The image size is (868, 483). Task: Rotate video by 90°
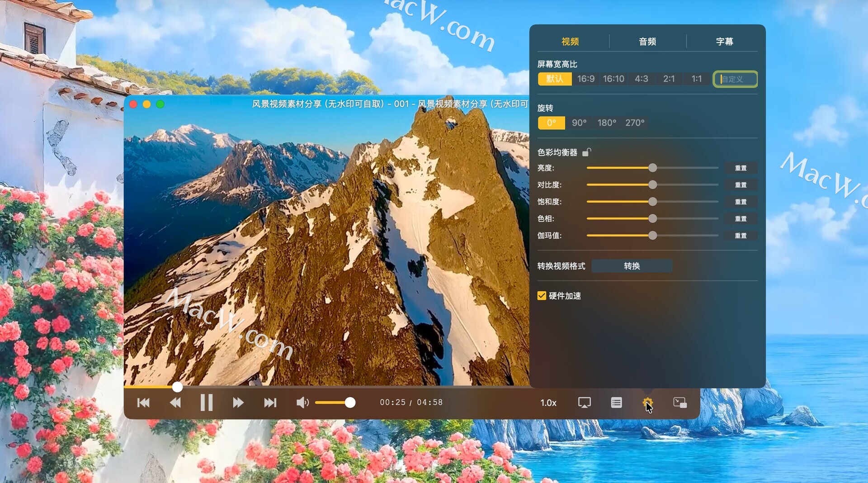tap(579, 123)
